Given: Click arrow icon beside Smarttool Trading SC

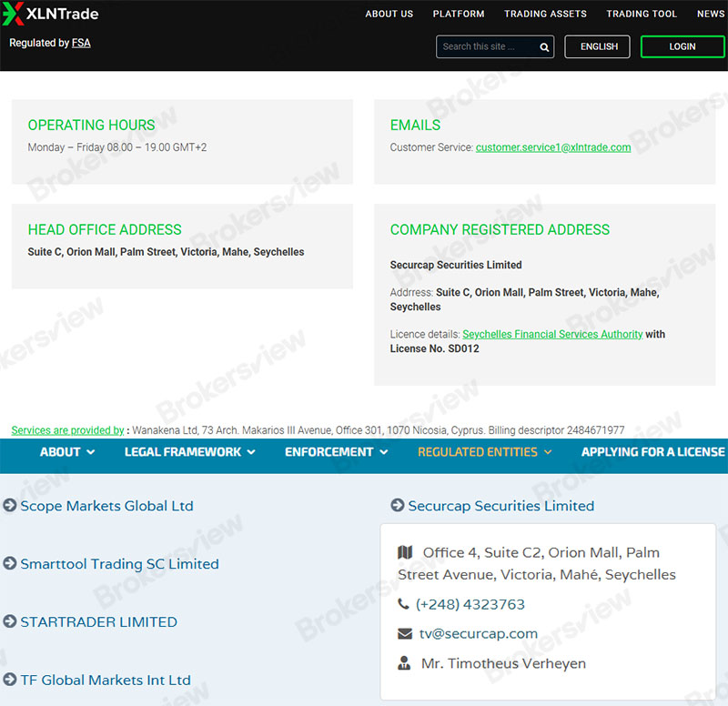Looking at the screenshot, I should coord(10,564).
